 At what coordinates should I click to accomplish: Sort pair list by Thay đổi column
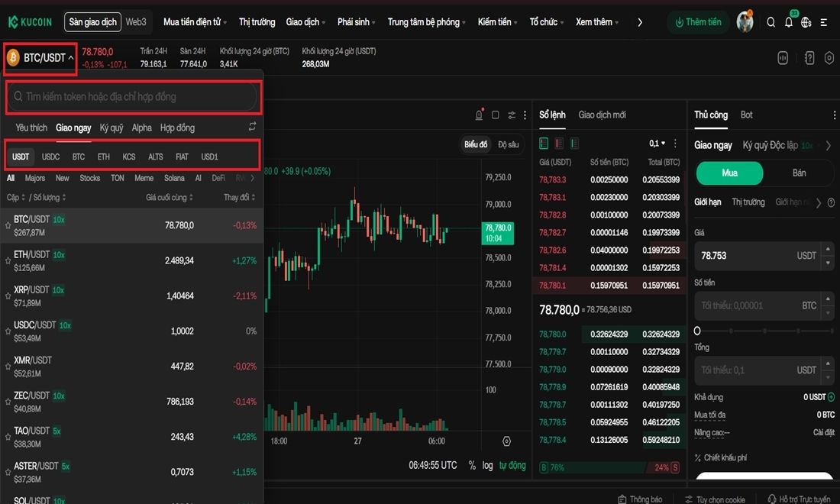point(240,198)
